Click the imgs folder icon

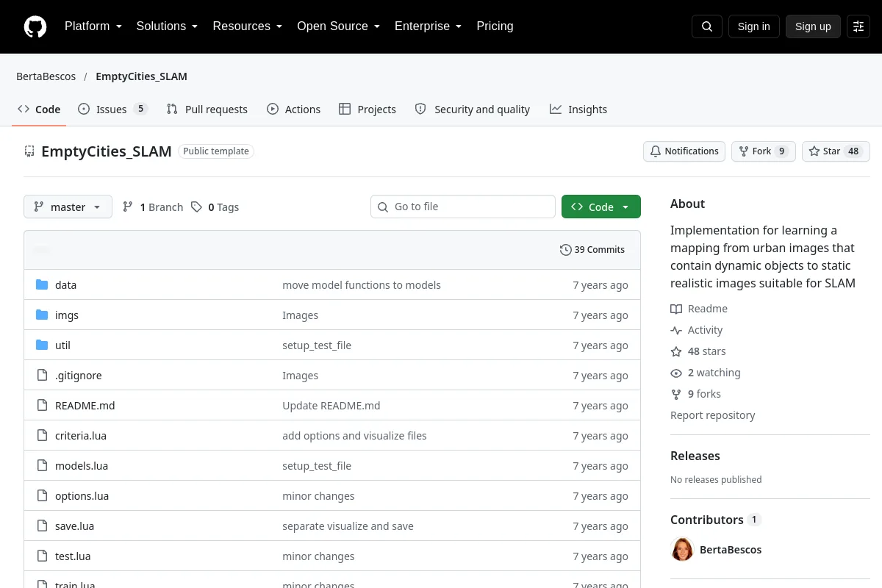(42, 315)
